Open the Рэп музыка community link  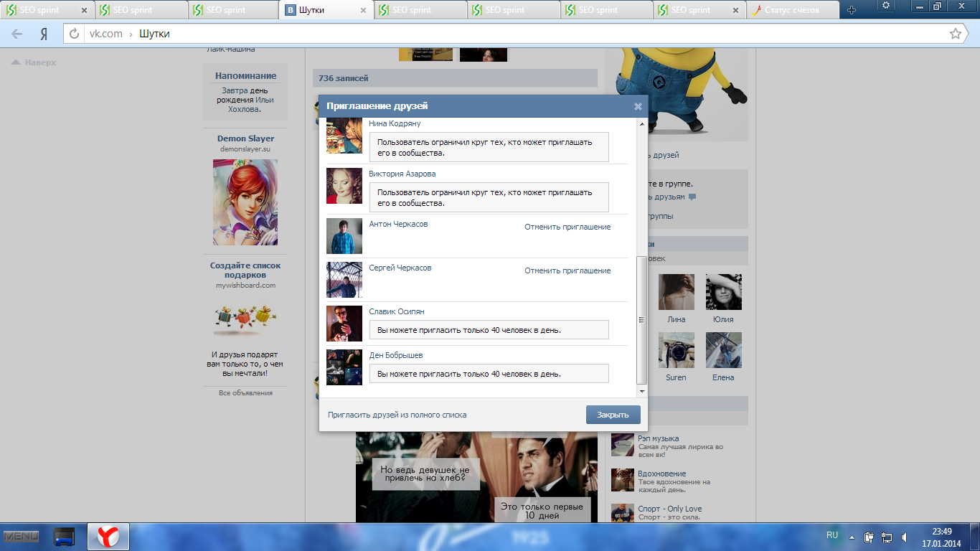coord(658,438)
